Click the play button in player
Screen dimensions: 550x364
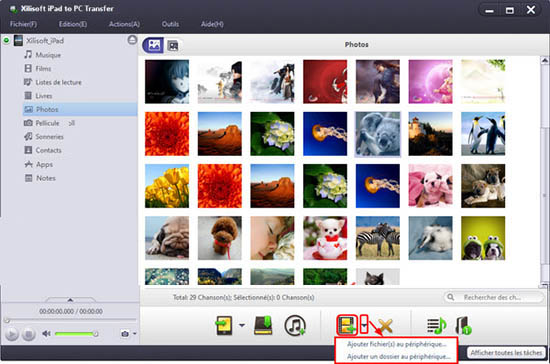[x=12, y=334]
